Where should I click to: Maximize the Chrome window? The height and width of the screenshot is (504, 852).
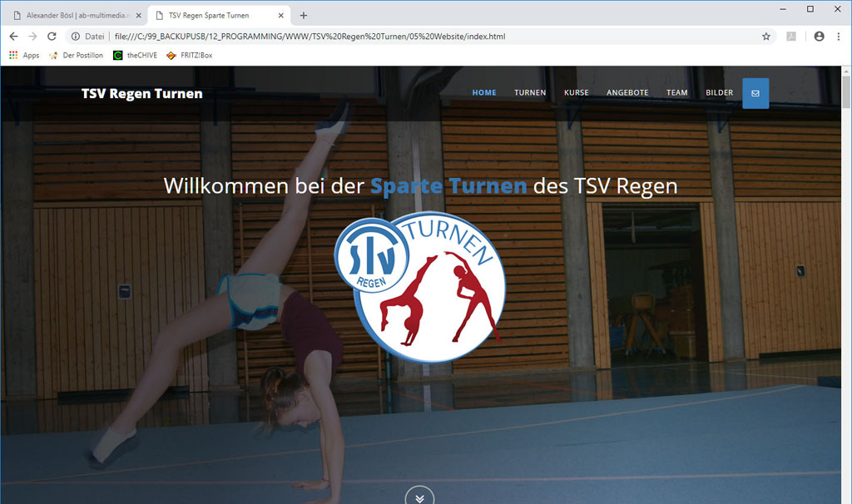tap(810, 9)
